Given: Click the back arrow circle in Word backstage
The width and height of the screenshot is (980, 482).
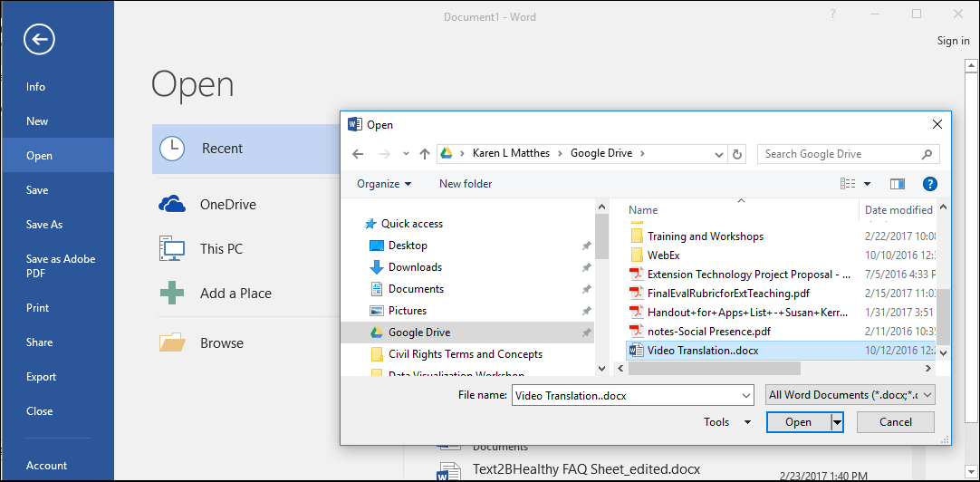Looking at the screenshot, I should click(39, 40).
